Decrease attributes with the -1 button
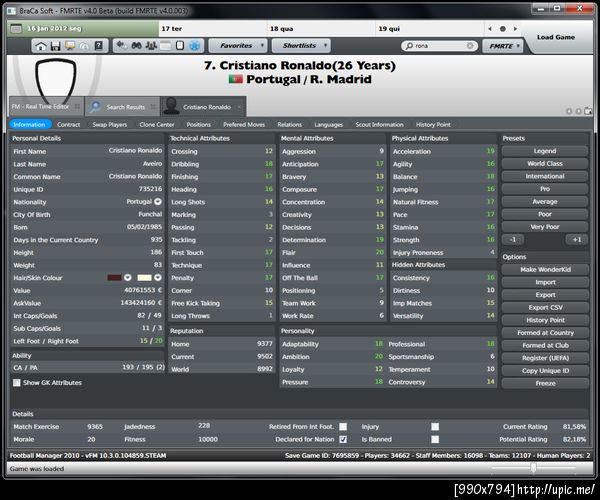The height and width of the screenshot is (500, 600). 513,239
